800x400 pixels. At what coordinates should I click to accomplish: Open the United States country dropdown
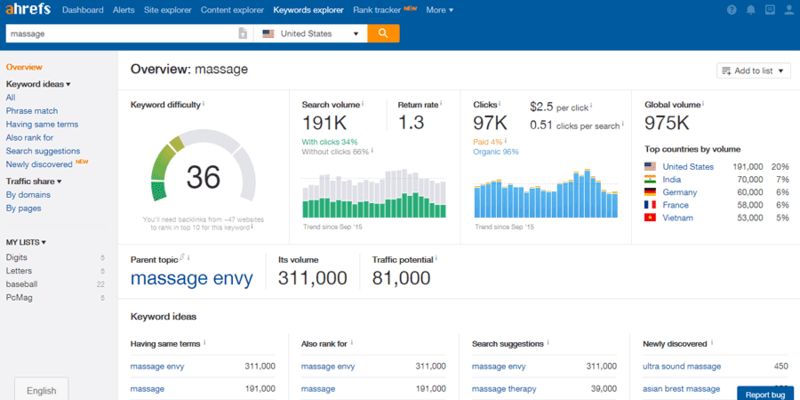point(310,33)
